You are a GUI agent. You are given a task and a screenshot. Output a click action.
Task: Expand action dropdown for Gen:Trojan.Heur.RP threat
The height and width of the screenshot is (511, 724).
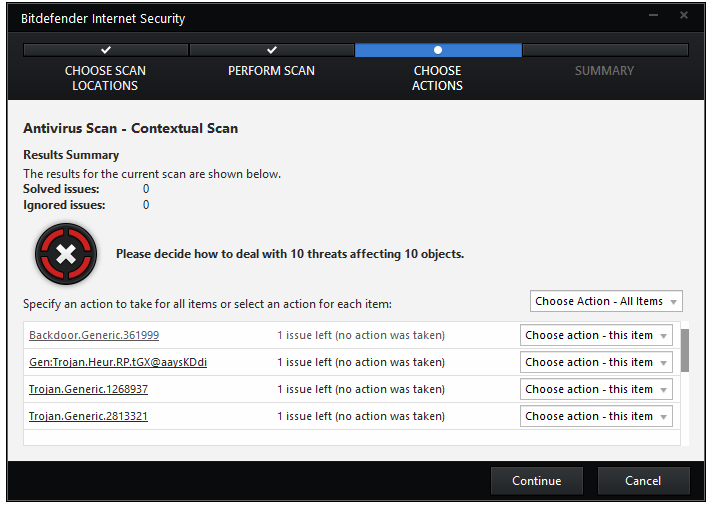(596, 363)
